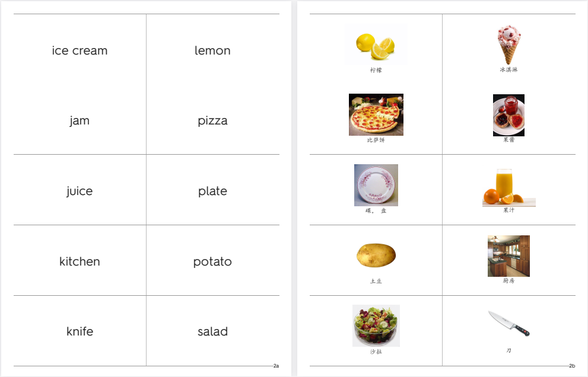Click the ice cream cone image
This screenshot has width=588, height=377.
point(509,45)
